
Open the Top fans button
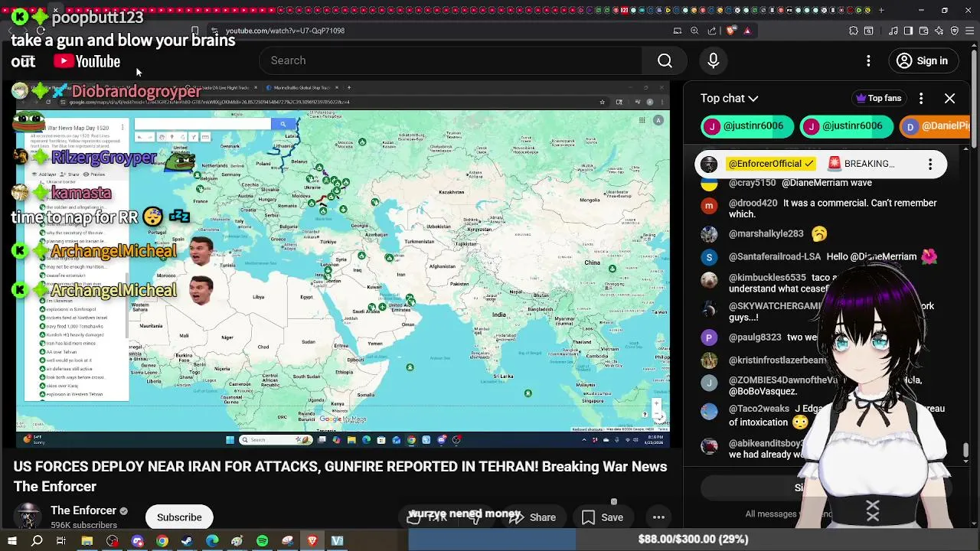tap(879, 98)
